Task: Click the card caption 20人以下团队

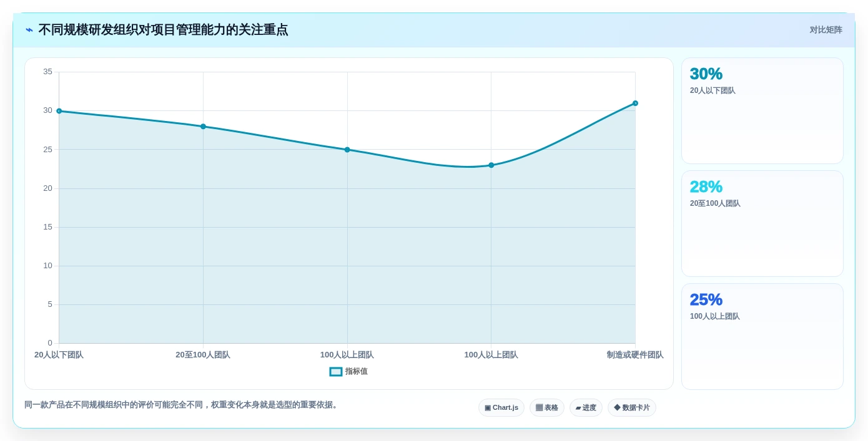Action: [x=713, y=90]
